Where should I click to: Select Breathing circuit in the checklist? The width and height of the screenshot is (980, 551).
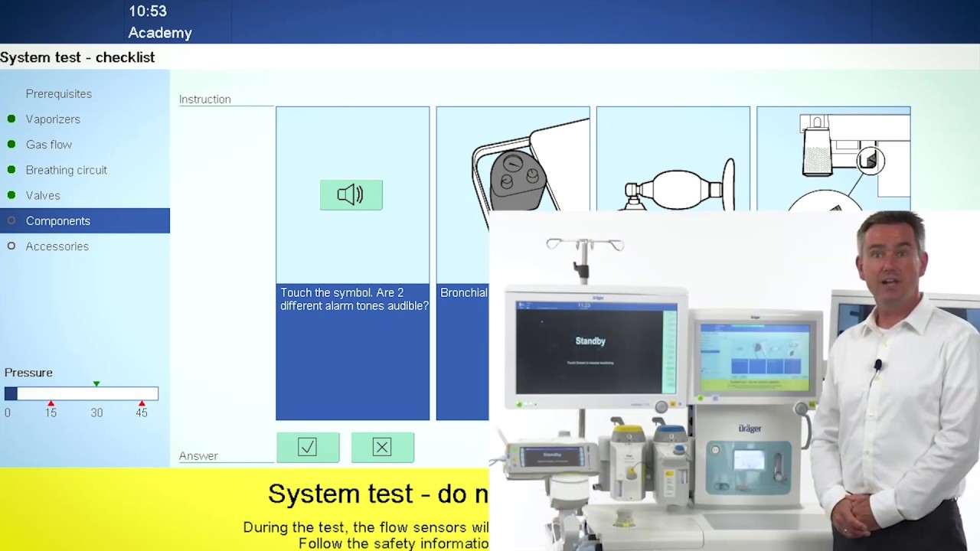(67, 170)
